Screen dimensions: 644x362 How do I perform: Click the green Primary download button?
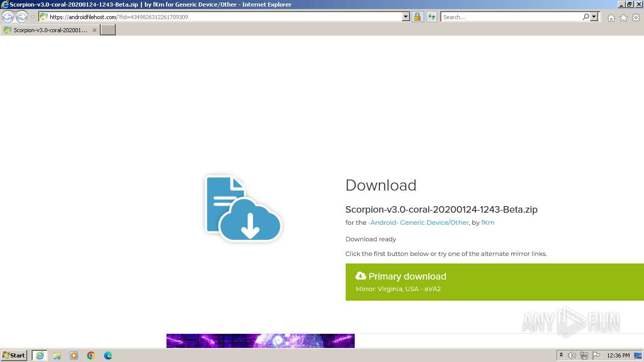click(x=495, y=282)
